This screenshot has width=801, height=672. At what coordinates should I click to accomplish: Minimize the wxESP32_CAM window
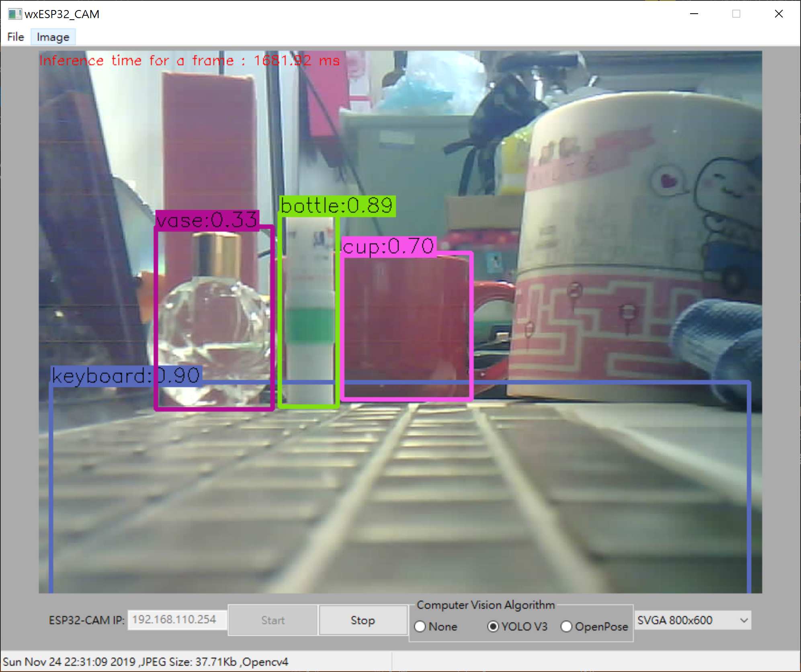click(694, 14)
